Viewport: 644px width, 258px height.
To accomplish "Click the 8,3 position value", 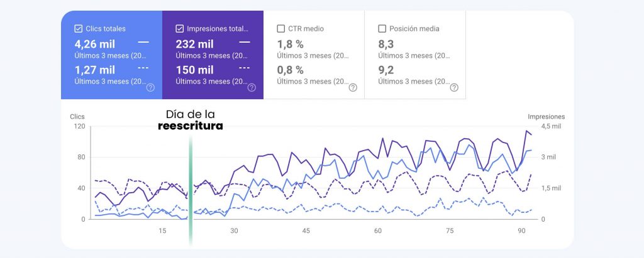I will [386, 44].
